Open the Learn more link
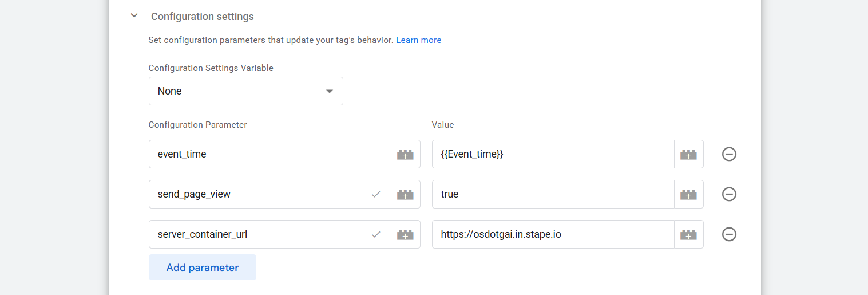The height and width of the screenshot is (295, 868). tap(418, 40)
